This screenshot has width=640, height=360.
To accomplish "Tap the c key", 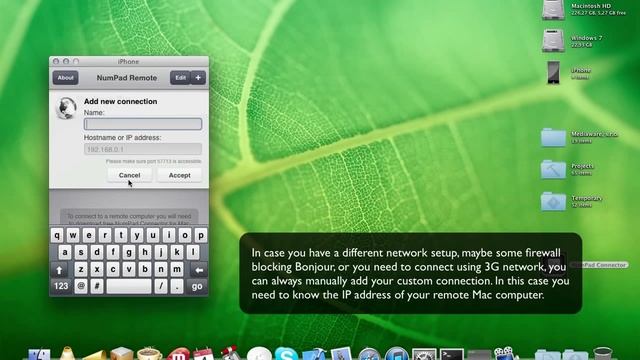I will point(113,270).
